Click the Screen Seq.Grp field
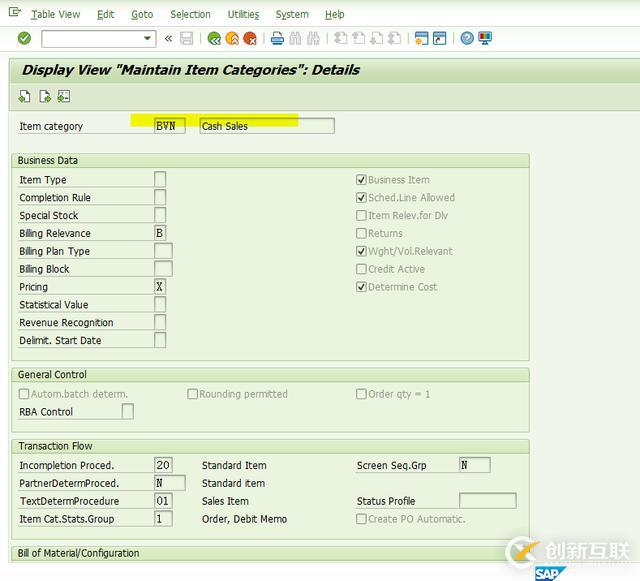Image resolution: width=640 pixels, height=581 pixels. (x=475, y=465)
